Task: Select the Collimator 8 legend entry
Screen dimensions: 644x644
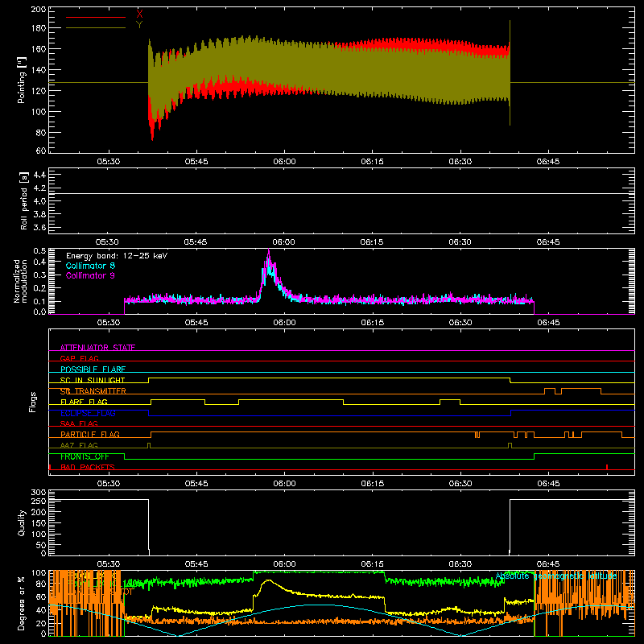Action: 90,266
